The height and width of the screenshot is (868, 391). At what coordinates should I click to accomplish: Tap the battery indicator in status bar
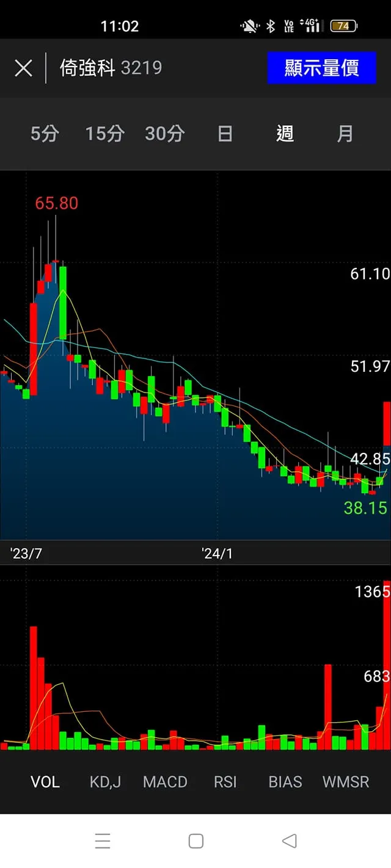(x=344, y=26)
